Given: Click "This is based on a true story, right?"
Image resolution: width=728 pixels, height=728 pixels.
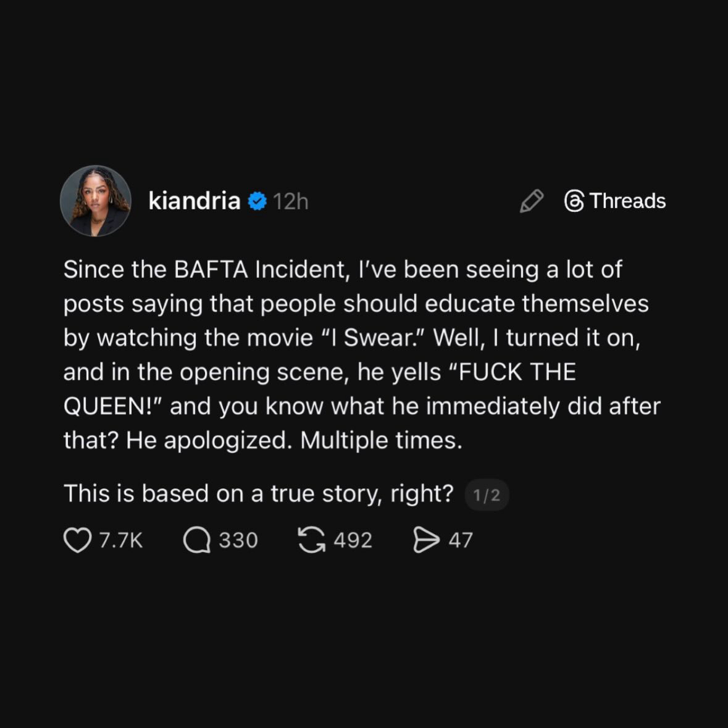Looking at the screenshot, I should 258,494.
